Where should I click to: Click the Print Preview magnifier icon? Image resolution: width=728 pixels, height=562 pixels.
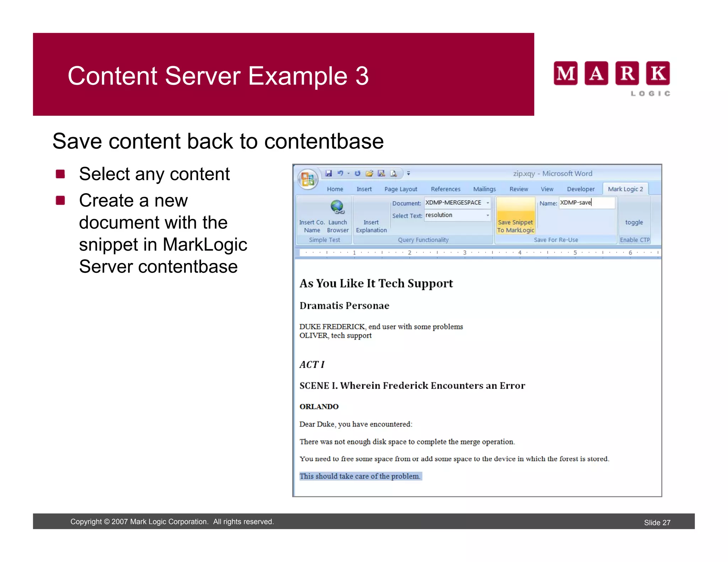pos(393,173)
